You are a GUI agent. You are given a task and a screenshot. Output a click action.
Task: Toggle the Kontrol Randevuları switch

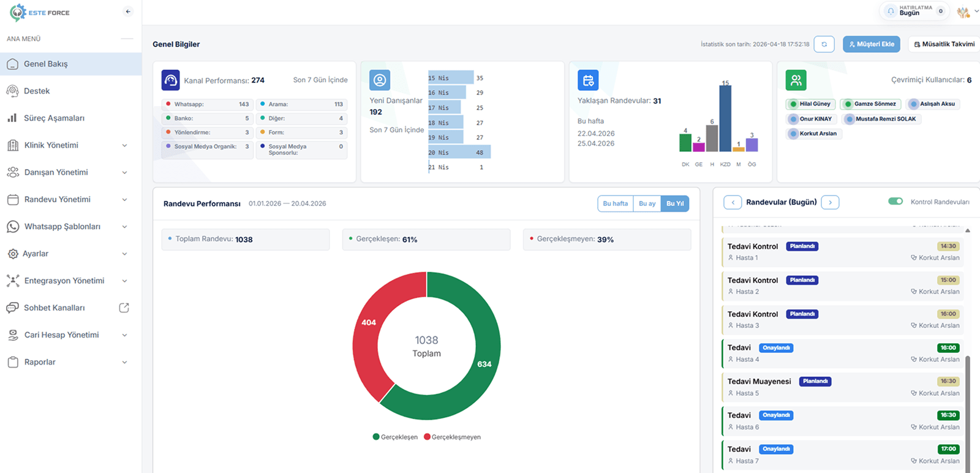point(895,202)
